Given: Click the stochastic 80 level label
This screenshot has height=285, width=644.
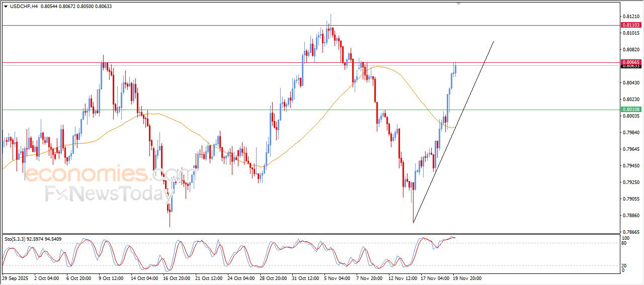Looking at the screenshot, I should (x=625, y=243).
